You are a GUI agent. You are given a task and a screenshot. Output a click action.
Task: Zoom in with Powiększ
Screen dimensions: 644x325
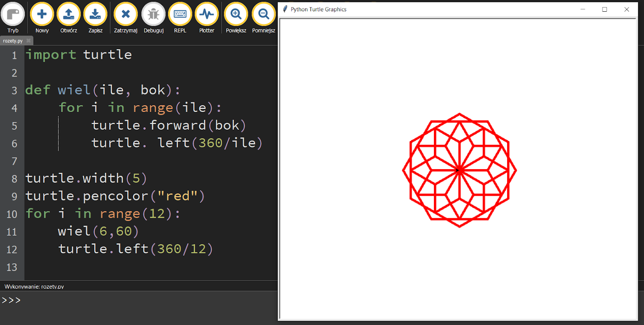coord(236,18)
